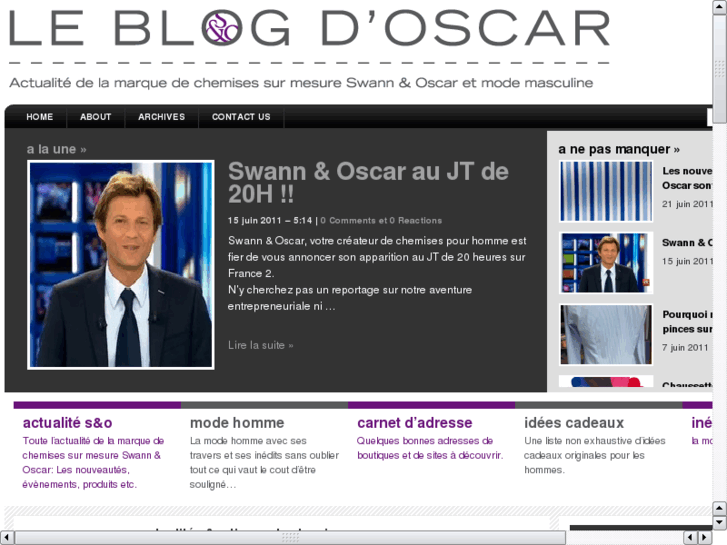The height and width of the screenshot is (545, 727).
Task: Click 'Une liste non exhaustive d'idées' description
Action: (594, 455)
